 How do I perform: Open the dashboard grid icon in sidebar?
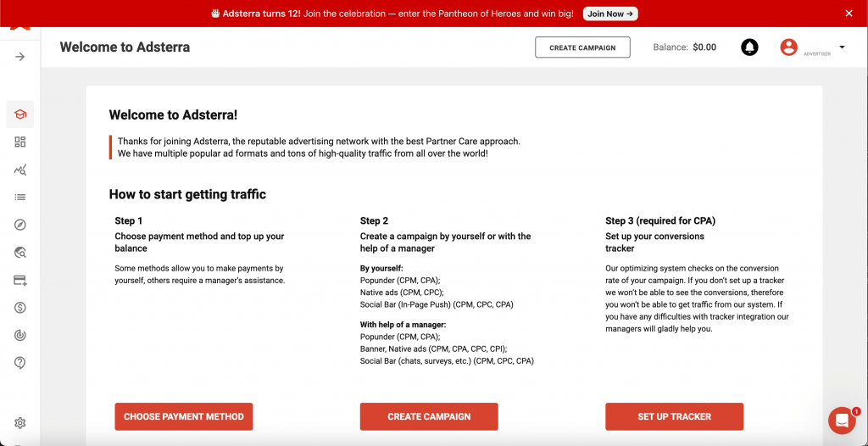click(20, 142)
